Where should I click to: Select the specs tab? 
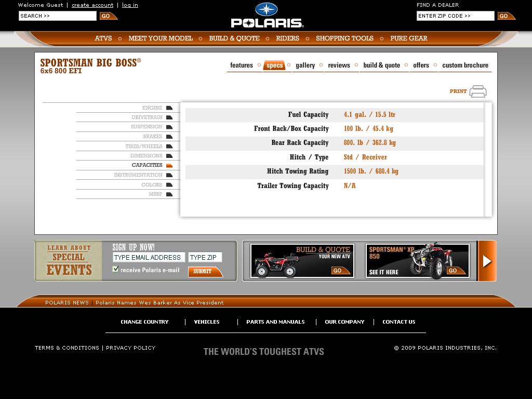(274, 65)
